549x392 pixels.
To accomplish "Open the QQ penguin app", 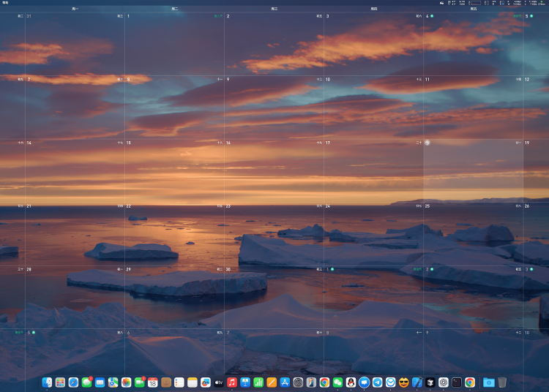I will tap(351, 382).
